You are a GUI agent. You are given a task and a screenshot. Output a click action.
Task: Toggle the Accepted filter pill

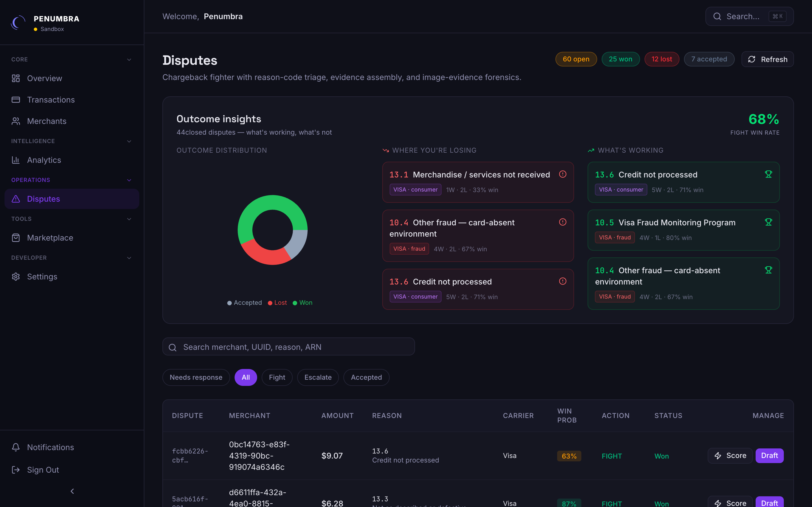pyautogui.click(x=366, y=377)
